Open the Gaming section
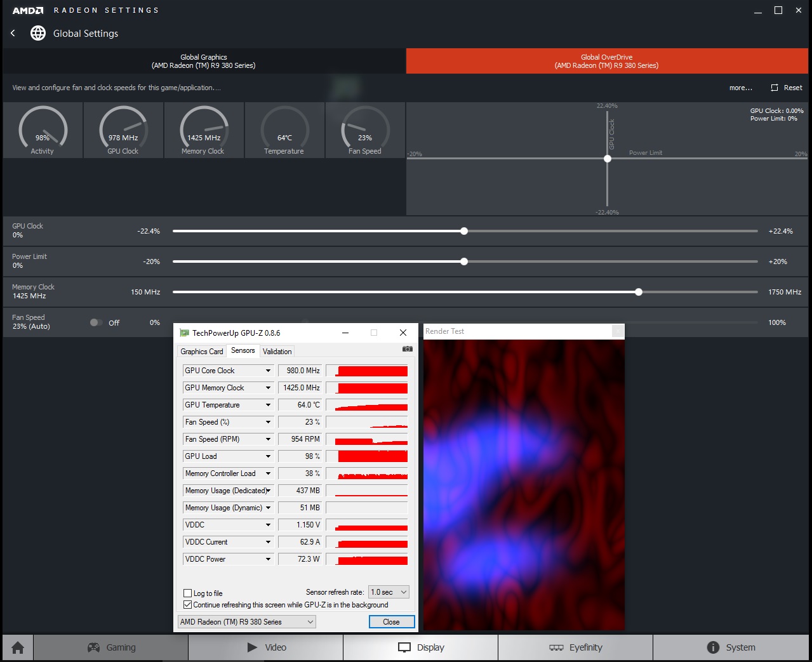 click(x=111, y=647)
